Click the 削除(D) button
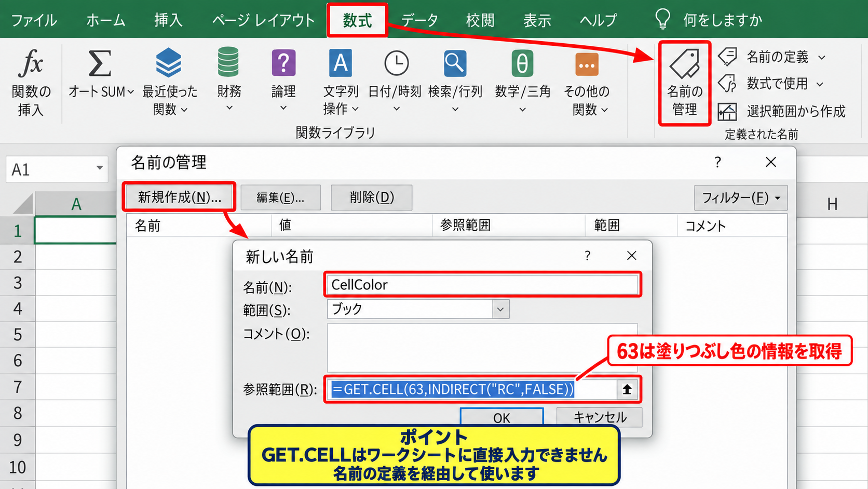 coord(372,197)
